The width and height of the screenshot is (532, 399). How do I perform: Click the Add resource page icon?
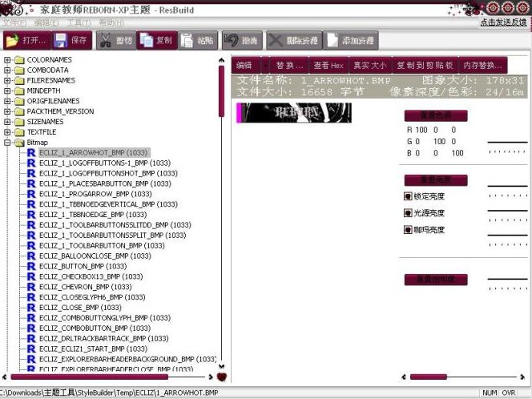point(332,40)
